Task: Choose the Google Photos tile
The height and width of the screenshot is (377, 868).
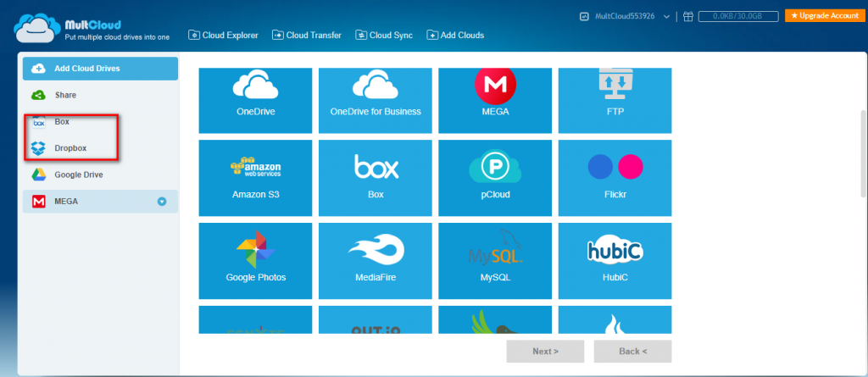Action: (255, 261)
